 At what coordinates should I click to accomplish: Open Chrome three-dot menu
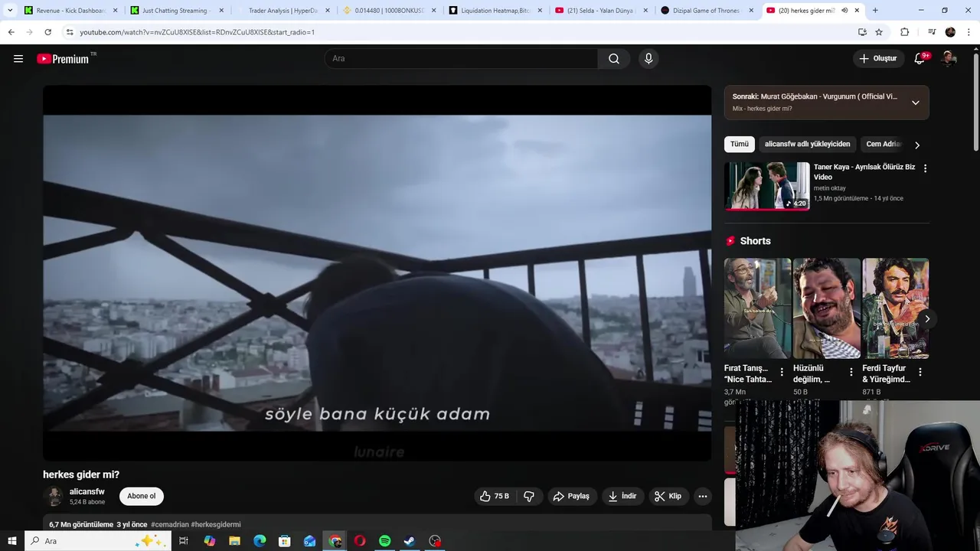[969, 32]
